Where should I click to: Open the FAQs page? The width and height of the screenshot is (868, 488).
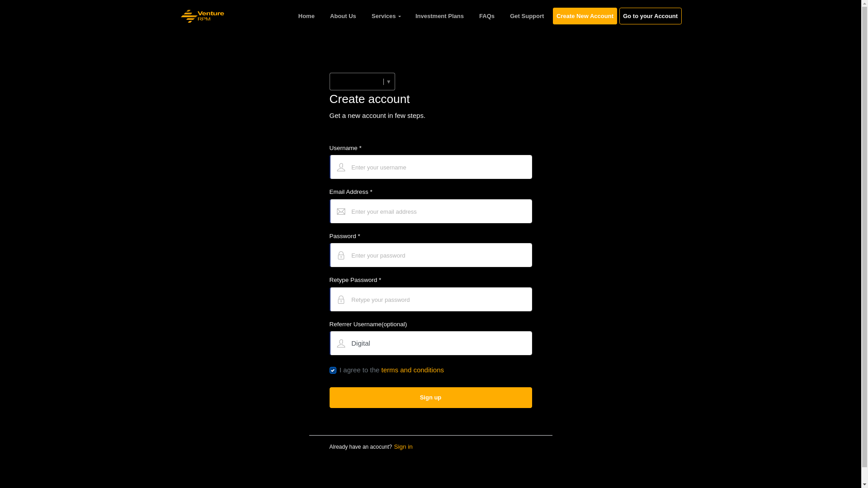click(487, 16)
